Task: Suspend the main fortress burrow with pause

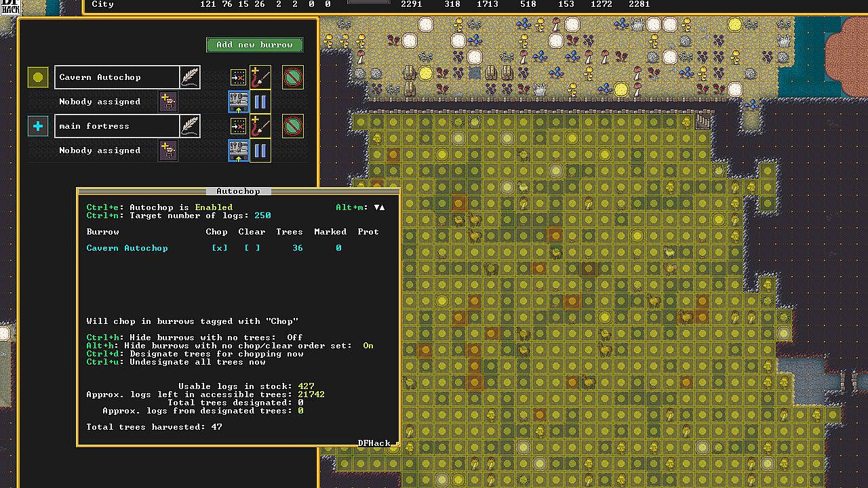Action: coord(260,150)
